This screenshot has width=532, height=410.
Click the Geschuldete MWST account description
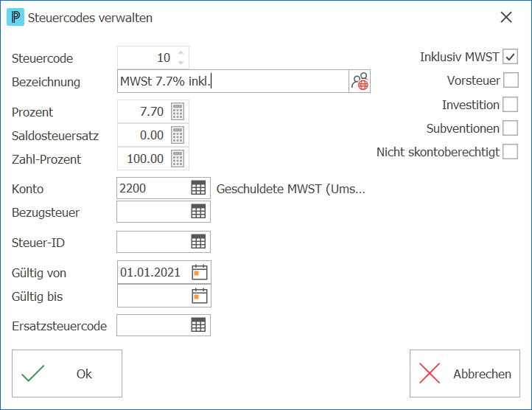point(291,189)
